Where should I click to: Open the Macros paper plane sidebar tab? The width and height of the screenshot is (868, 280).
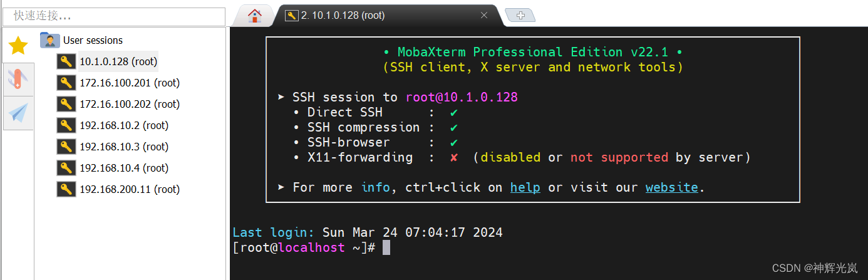(18, 113)
